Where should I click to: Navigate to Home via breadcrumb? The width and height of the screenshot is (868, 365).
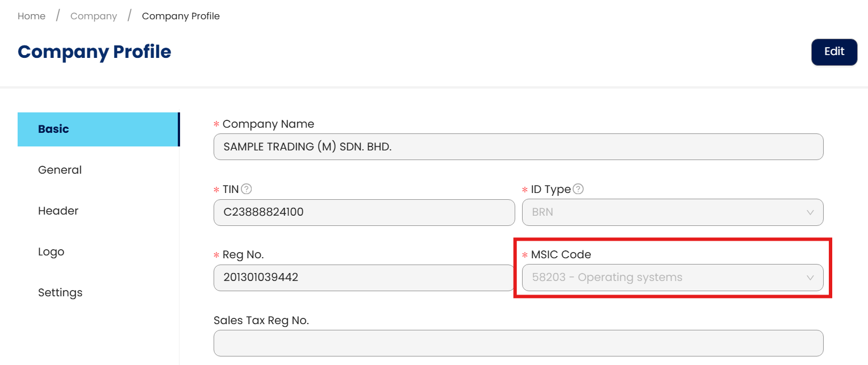click(31, 16)
